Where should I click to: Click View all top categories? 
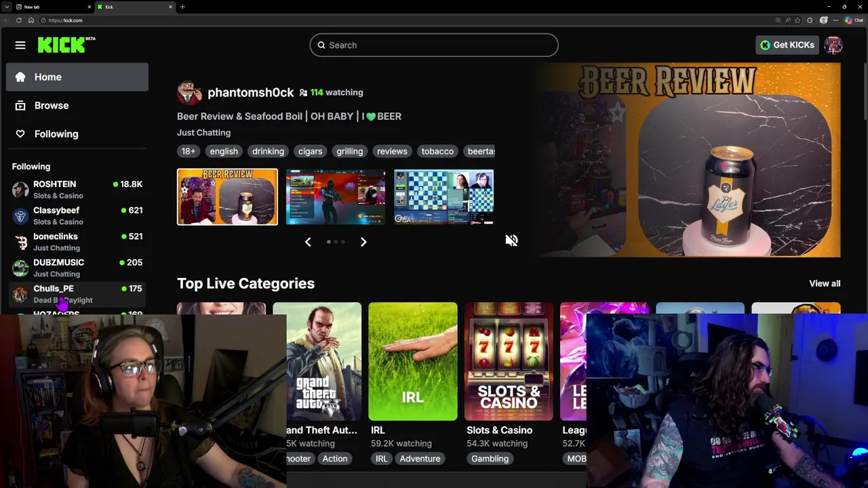coord(825,283)
